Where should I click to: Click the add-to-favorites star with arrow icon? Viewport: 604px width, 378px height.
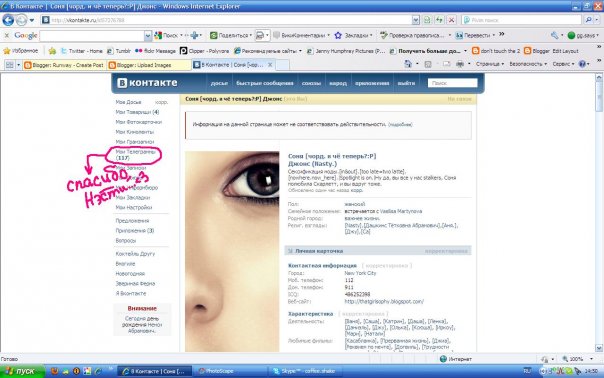[x=52, y=51]
